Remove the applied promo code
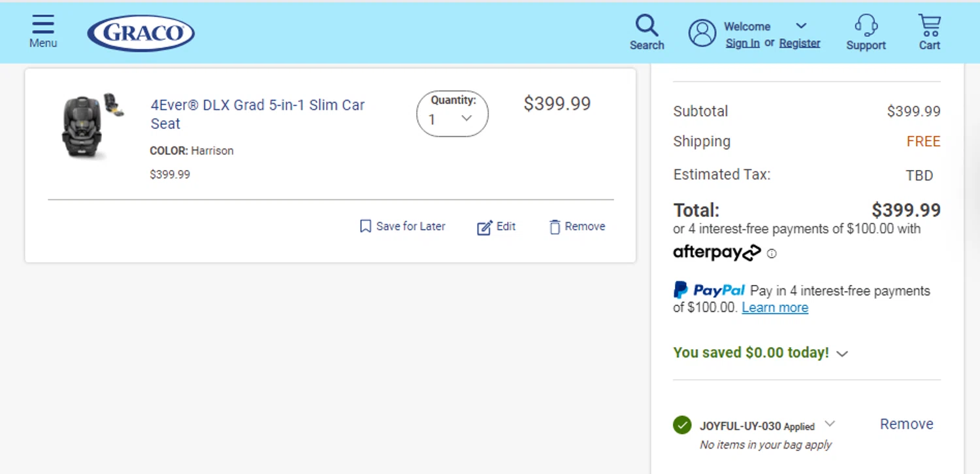The image size is (980, 474). (906, 424)
